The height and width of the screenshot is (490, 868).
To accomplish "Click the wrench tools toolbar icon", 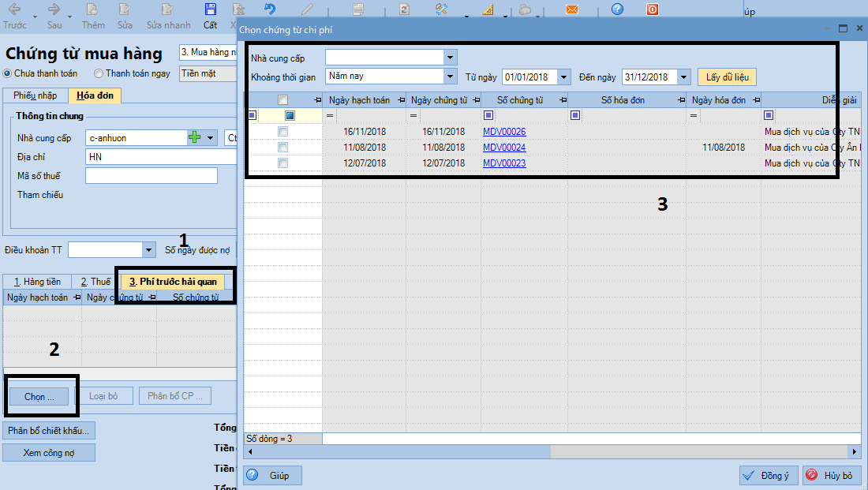I will (x=441, y=9).
